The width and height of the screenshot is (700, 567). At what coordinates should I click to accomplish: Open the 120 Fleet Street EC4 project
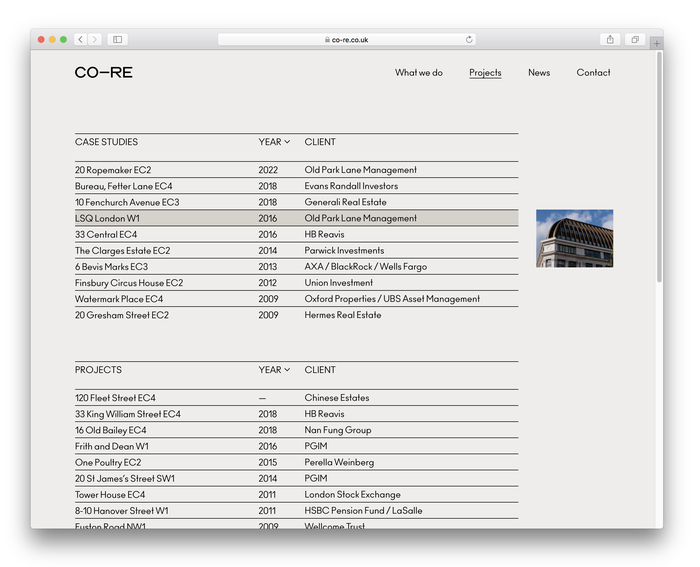pyautogui.click(x=115, y=398)
